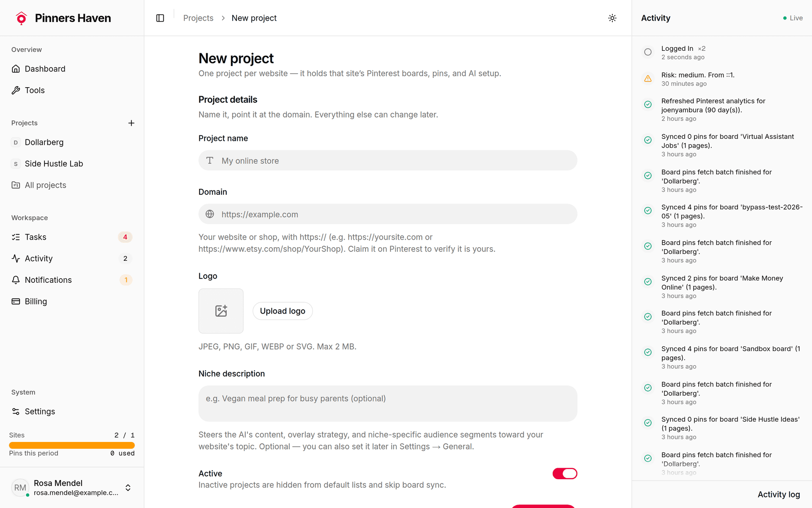Click the Upload logo button
This screenshot has width=812, height=508.
[283, 311]
